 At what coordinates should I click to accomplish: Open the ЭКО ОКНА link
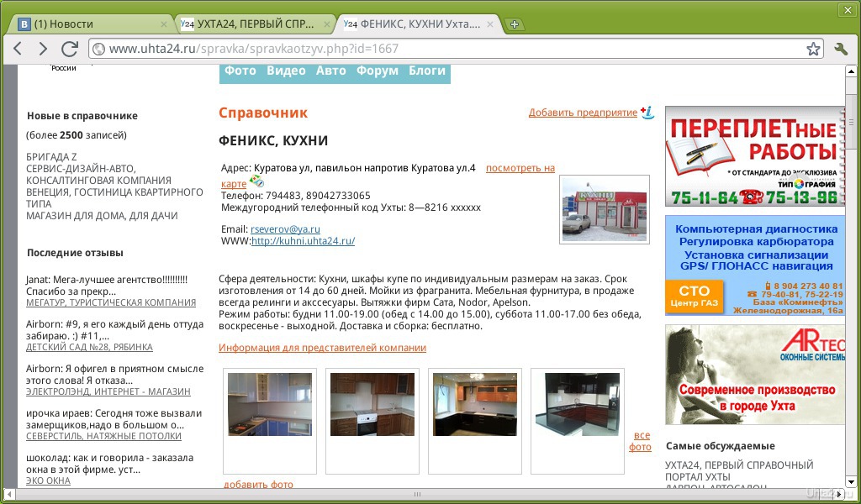pyautogui.click(x=48, y=480)
